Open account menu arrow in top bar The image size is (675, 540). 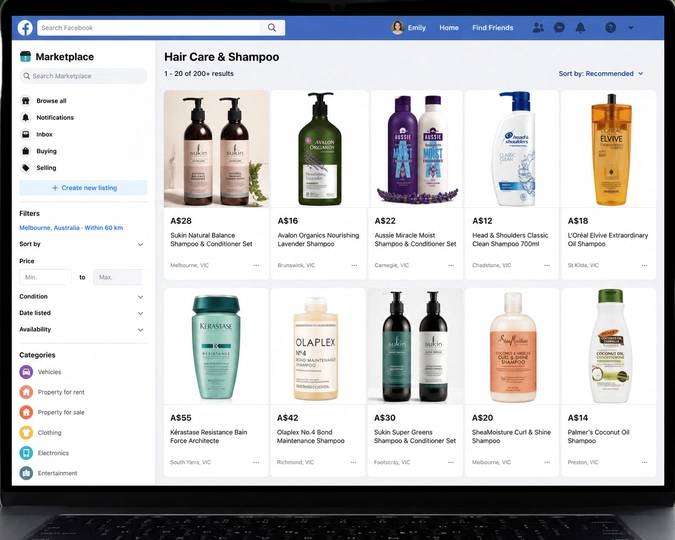pos(631,28)
